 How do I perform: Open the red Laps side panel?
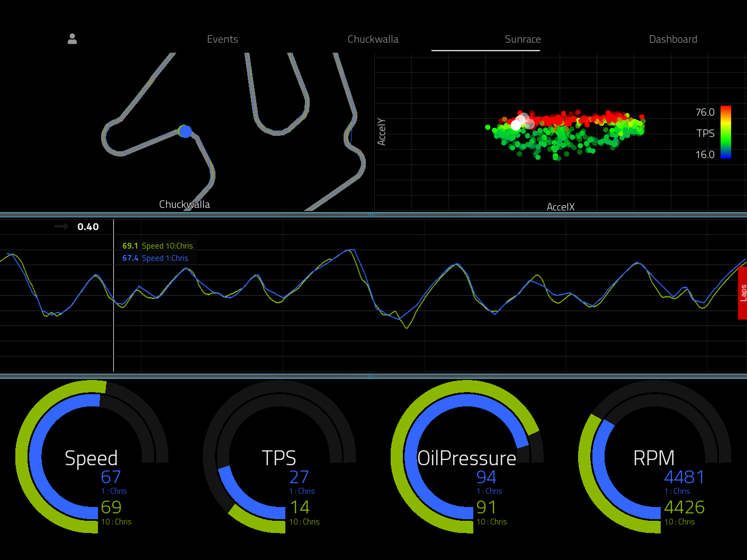(x=742, y=293)
